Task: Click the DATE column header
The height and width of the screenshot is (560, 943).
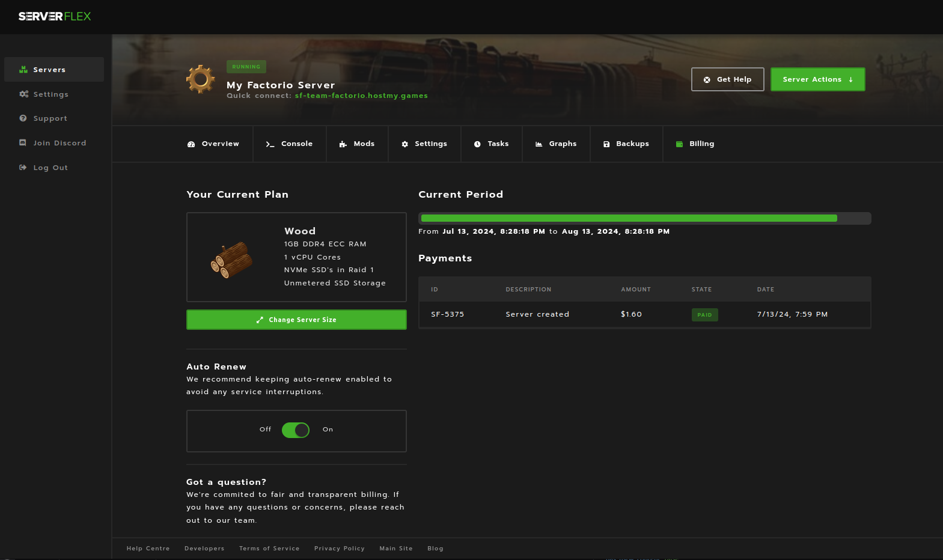Action: point(766,290)
